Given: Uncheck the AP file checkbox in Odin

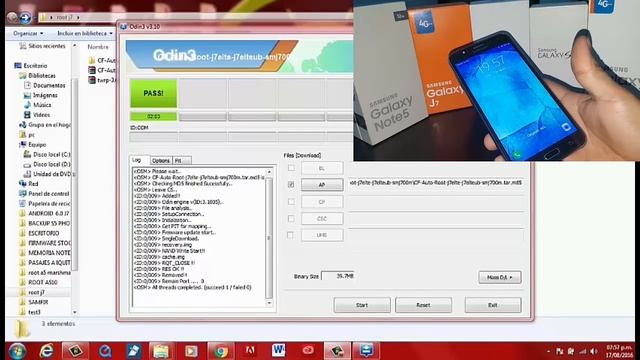Looking at the screenshot, I should [x=291, y=184].
